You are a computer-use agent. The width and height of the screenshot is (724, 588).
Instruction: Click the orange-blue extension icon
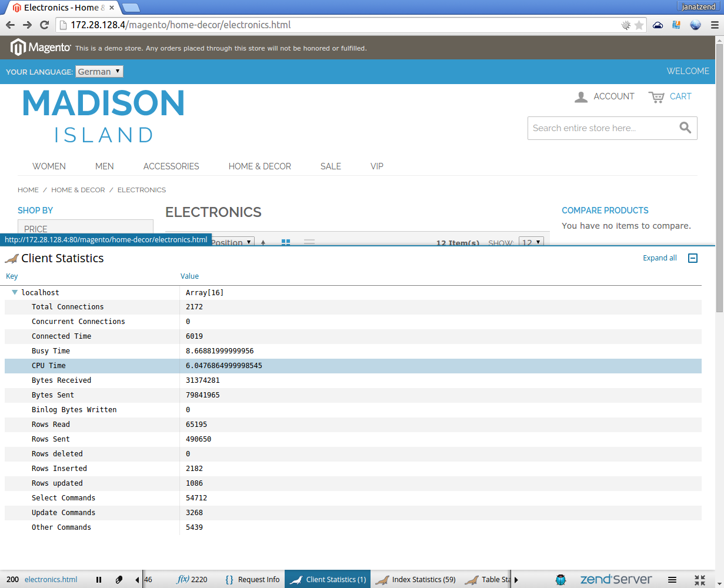[x=676, y=25]
